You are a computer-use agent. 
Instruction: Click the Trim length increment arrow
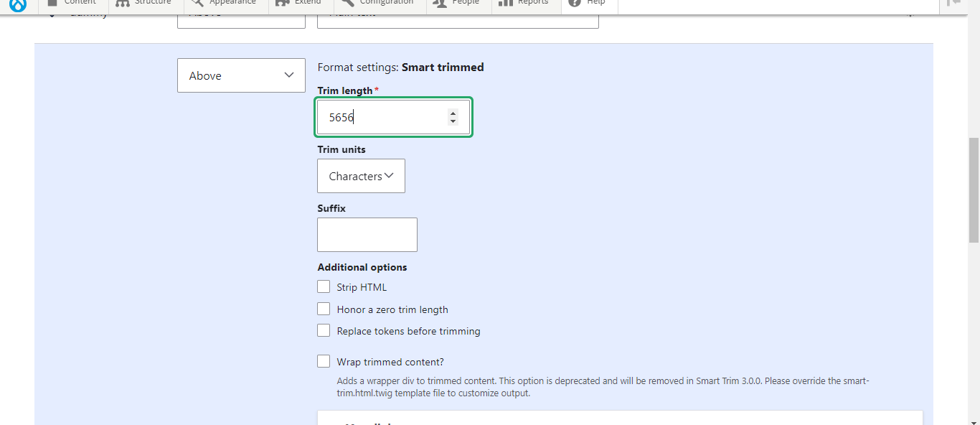pos(453,113)
